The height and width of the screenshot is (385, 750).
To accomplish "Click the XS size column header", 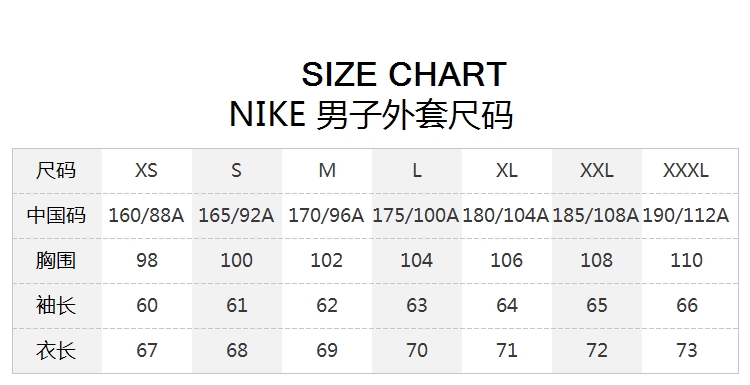I will (x=146, y=170).
